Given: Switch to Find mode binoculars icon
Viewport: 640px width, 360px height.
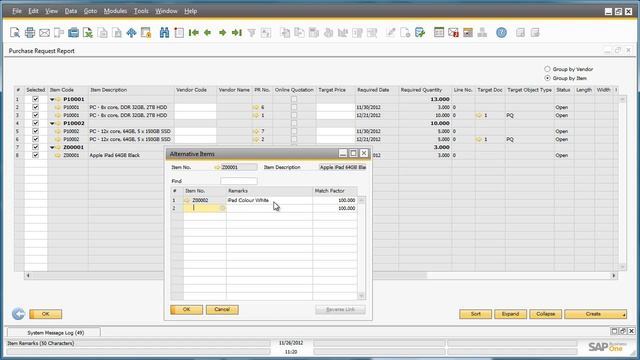Looking at the screenshot, I should 164,33.
